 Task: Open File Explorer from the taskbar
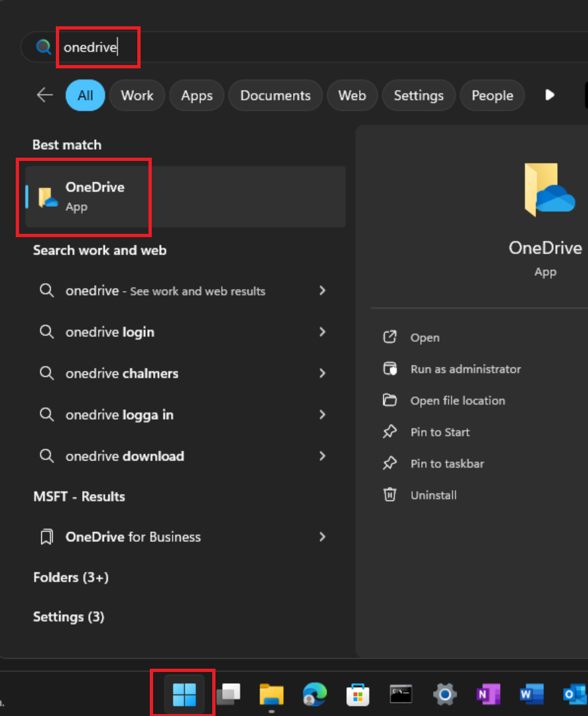tap(271, 694)
